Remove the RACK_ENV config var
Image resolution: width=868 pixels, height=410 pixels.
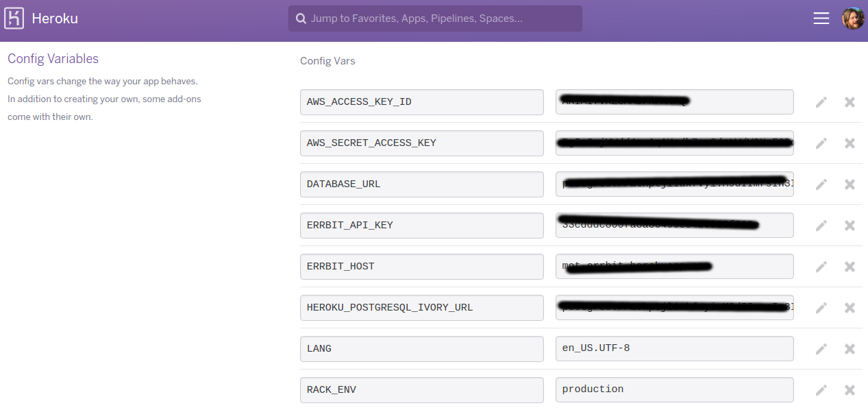click(x=850, y=390)
